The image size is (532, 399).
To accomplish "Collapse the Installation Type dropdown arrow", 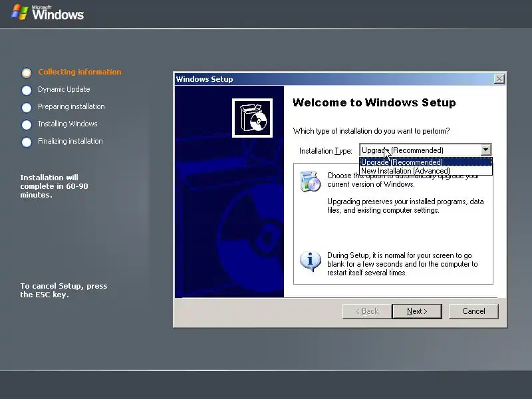I will click(486, 150).
